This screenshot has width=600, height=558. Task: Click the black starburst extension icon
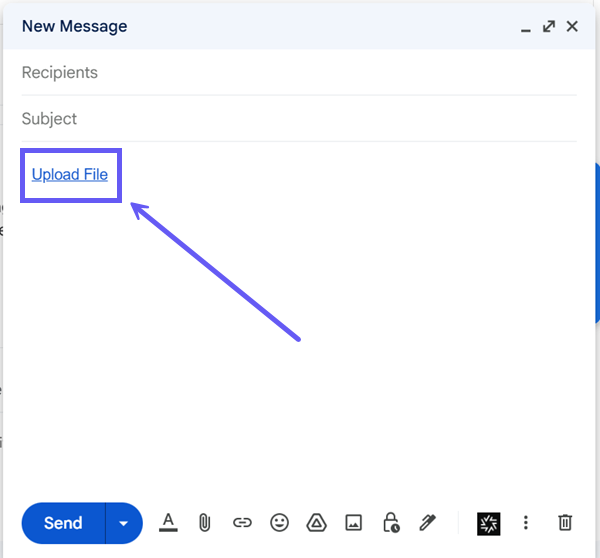[x=489, y=524]
